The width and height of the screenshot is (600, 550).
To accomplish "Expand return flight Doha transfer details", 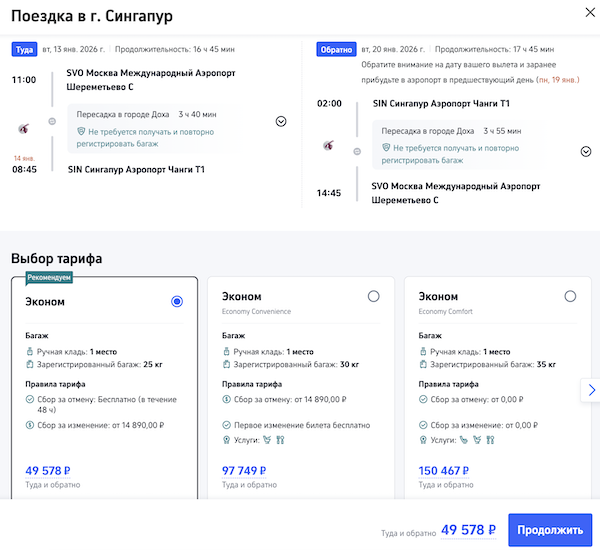I will tap(586, 152).
